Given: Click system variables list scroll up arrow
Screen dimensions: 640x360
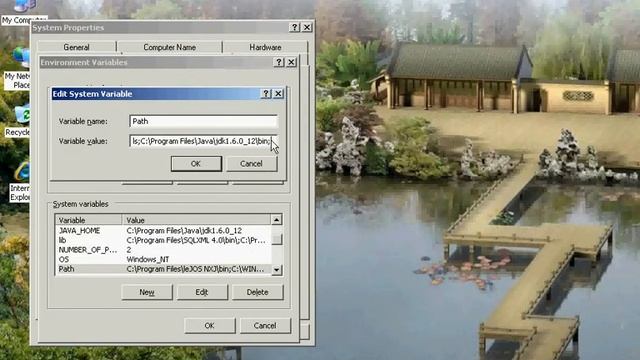Looking at the screenshot, I should pos(277,220).
